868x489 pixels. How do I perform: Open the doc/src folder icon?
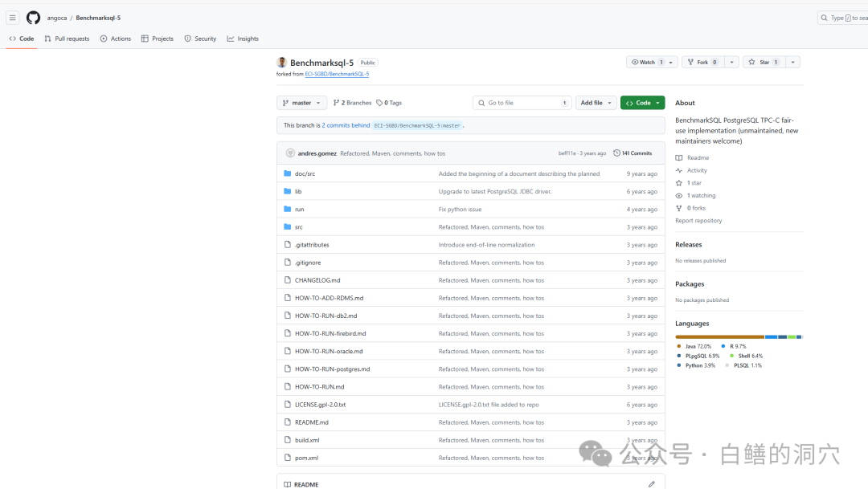click(x=287, y=173)
